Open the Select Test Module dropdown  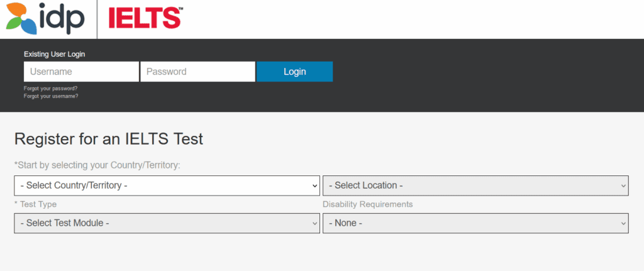[x=167, y=223]
